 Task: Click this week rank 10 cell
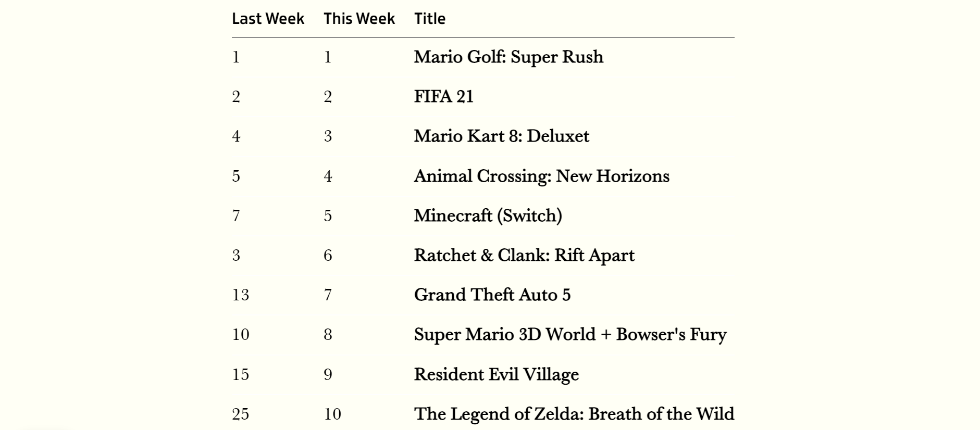332,414
